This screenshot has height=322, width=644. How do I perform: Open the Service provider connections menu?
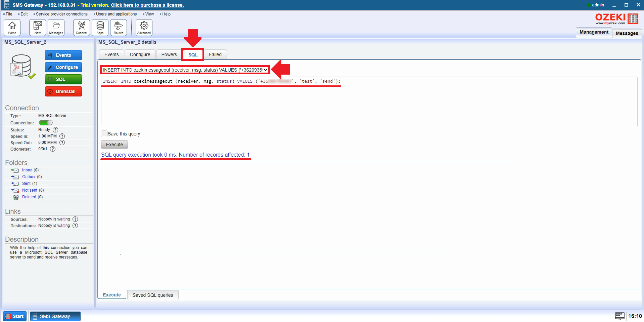(61, 14)
